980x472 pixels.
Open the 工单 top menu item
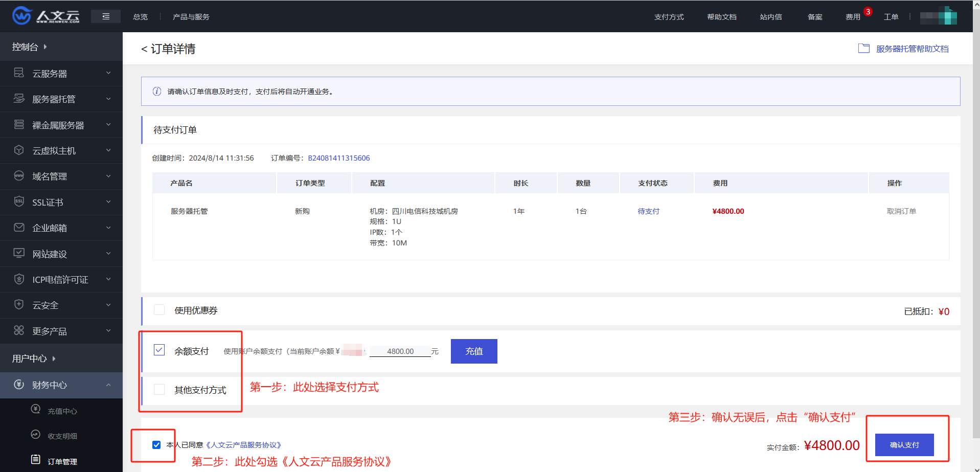tap(891, 17)
